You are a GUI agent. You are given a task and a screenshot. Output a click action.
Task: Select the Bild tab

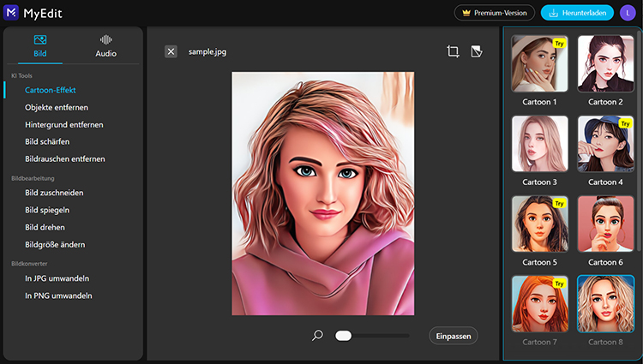click(40, 45)
